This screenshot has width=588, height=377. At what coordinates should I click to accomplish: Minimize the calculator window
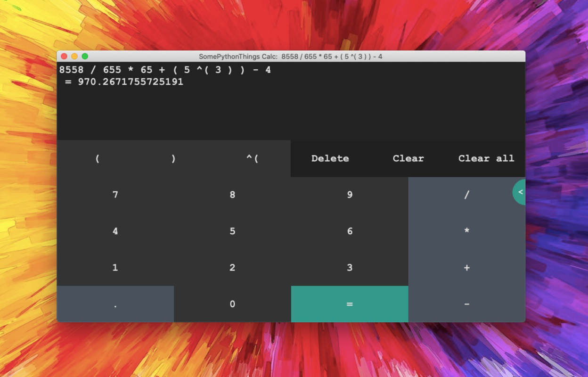(74, 56)
